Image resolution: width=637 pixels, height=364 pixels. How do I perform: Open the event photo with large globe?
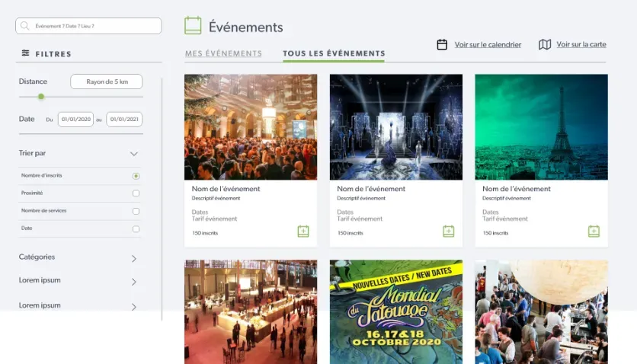542,312
